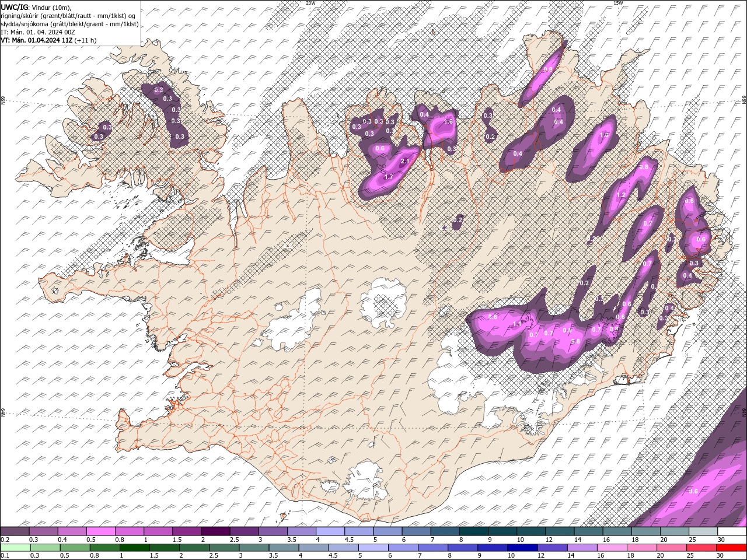This screenshot has width=747, height=560.
Task: Click the init time 'IT: Mán. 01. 04. 2024 00Z' line
Action: coord(37,32)
